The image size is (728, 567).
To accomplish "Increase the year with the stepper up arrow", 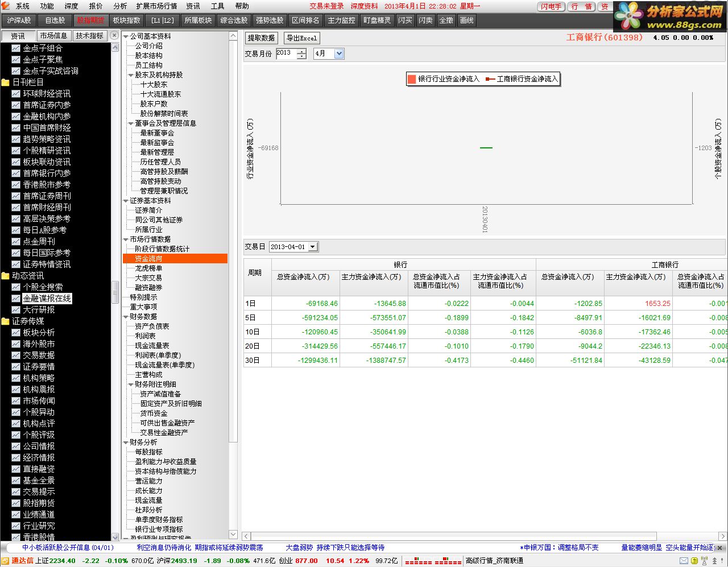I will [x=301, y=51].
